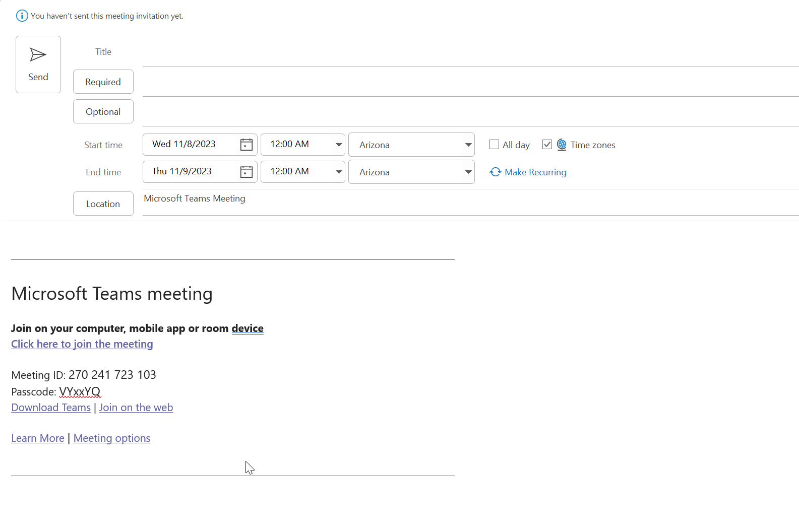The height and width of the screenshot is (532, 799).
Task: Open the end time Arizona timezone dropdown
Action: coord(468,172)
